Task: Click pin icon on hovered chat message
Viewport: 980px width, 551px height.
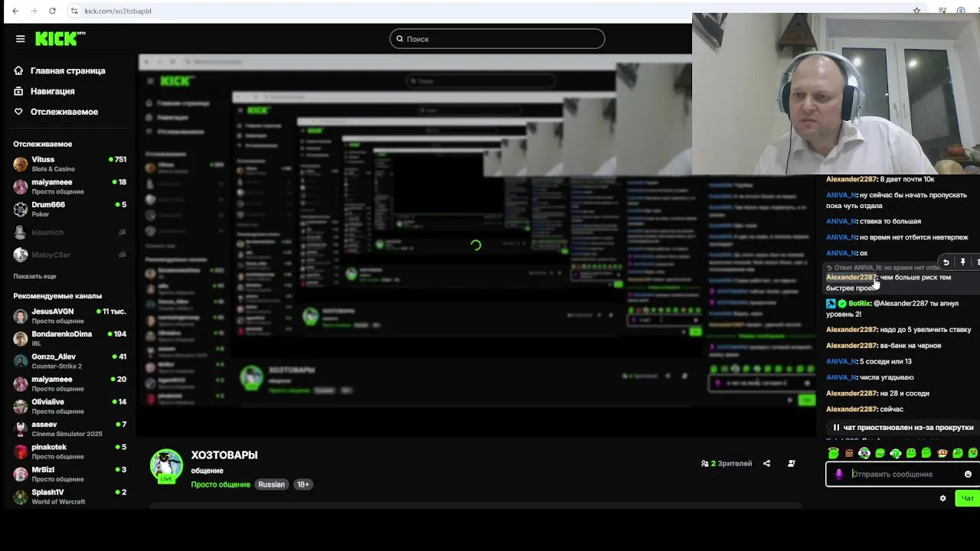Action: pos(963,262)
